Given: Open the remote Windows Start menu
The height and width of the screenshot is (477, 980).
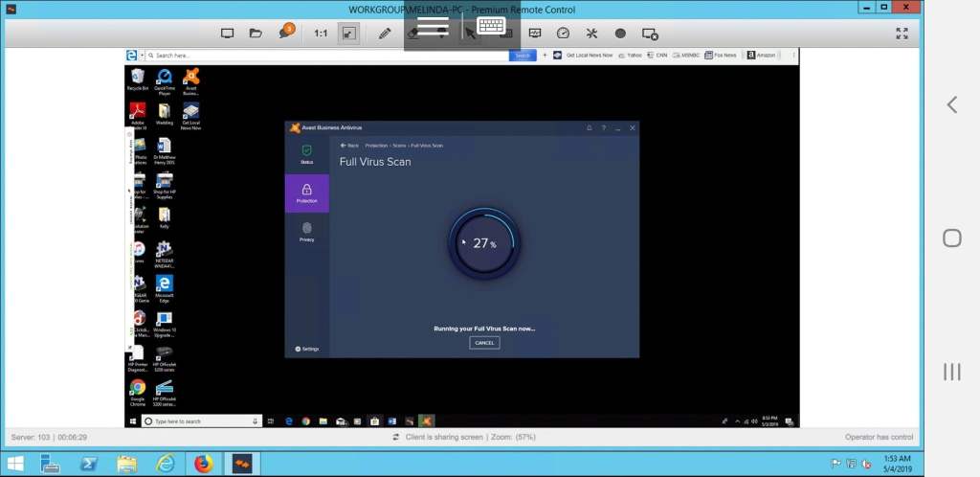Looking at the screenshot, I should coord(132,421).
